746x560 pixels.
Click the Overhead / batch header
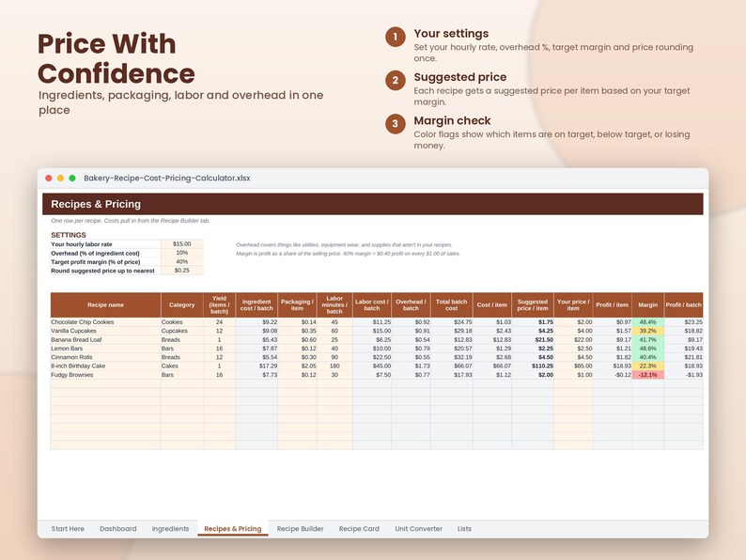pos(412,305)
